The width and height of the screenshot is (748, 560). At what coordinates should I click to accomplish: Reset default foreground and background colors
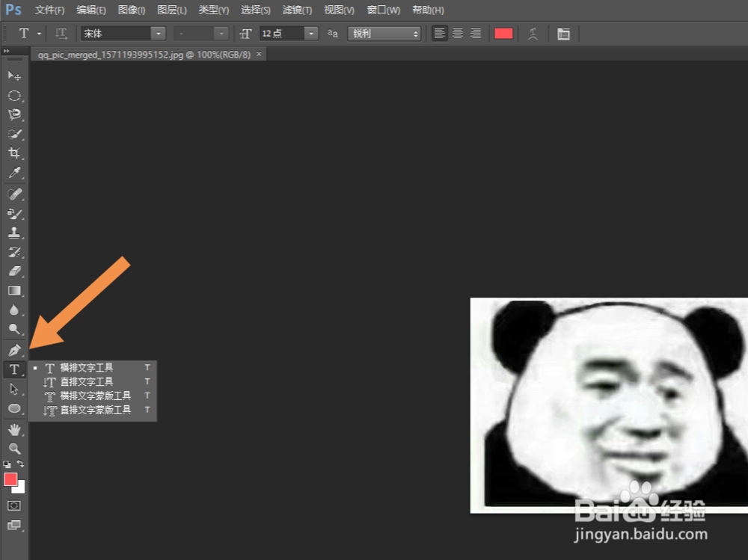pos(7,464)
